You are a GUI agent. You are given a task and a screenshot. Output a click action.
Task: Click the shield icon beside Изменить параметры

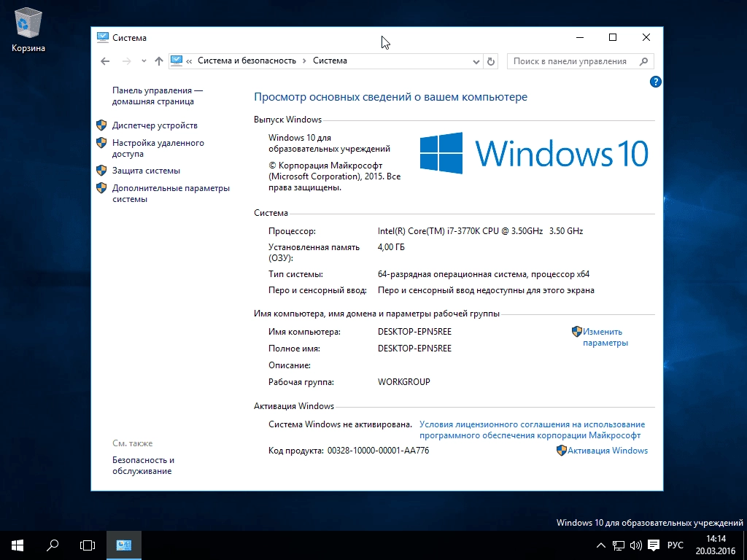tap(577, 332)
